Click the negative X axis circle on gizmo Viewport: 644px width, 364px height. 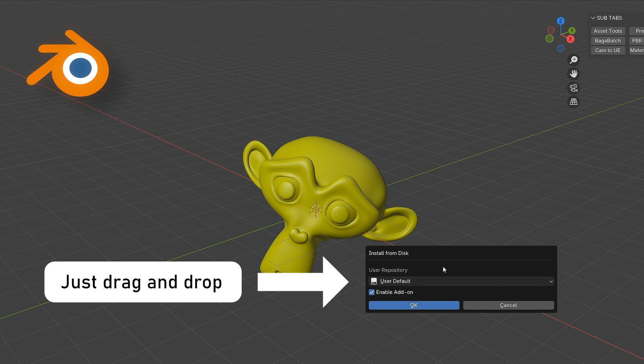(x=551, y=30)
